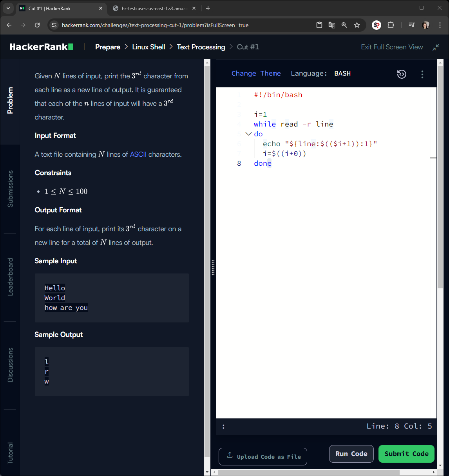Open editor options three-dot menu

(x=422, y=74)
